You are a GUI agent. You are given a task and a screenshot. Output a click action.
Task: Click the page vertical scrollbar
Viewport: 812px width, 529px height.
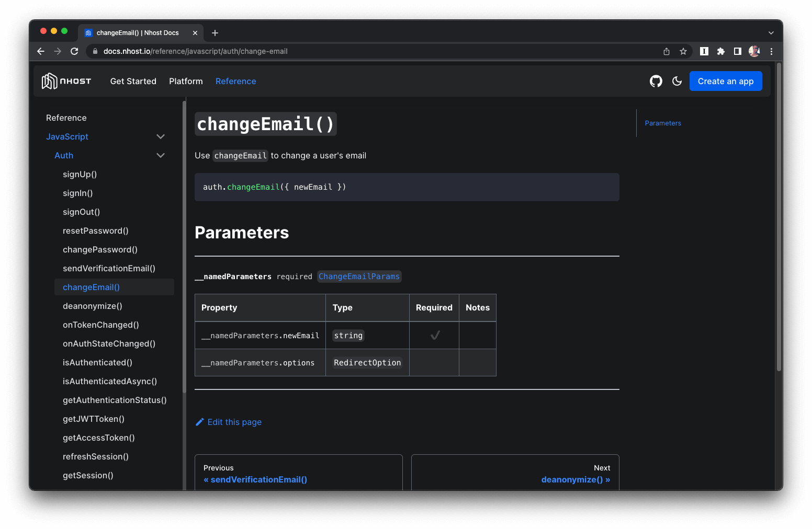(x=779, y=217)
